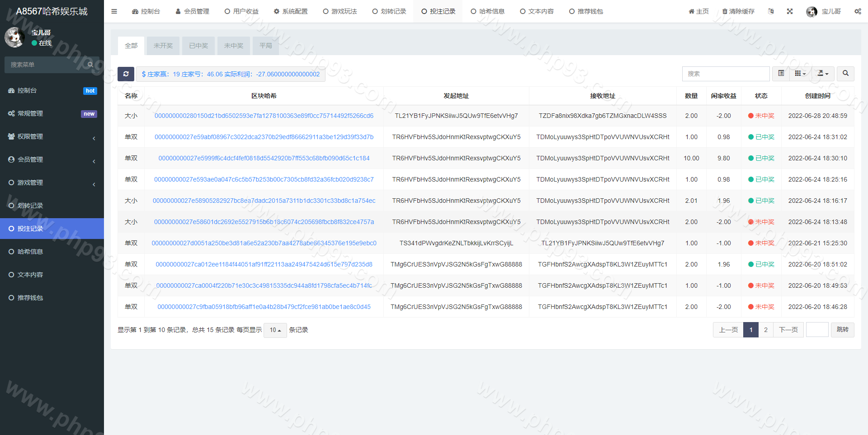Switch to the 未开奖 tab
This screenshot has width=868, height=435.
163,46
